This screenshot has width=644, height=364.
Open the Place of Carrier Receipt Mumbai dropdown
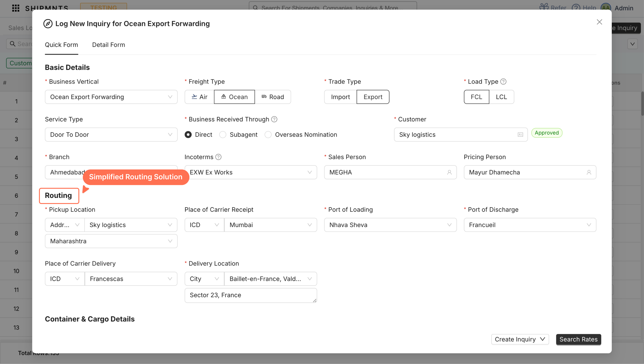click(x=271, y=225)
